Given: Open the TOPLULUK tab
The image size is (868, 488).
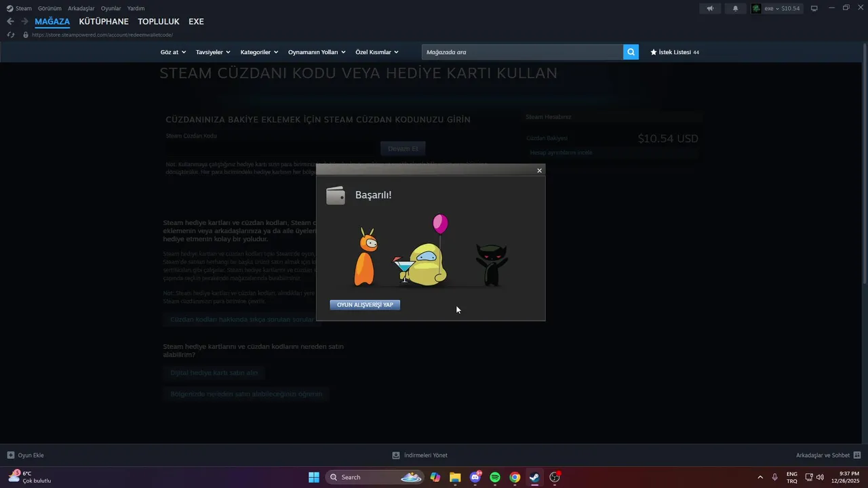Looking at the screenshot, I should [159, 22].
